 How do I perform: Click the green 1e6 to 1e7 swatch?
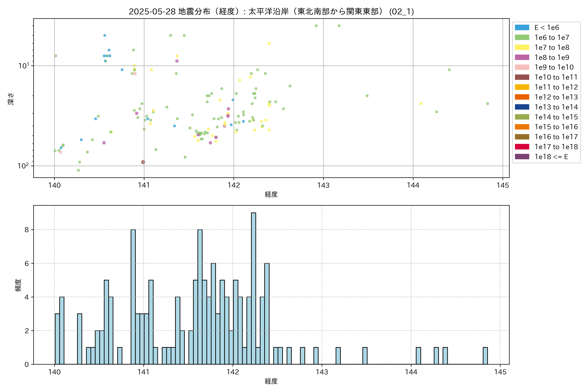pos(522,38)
